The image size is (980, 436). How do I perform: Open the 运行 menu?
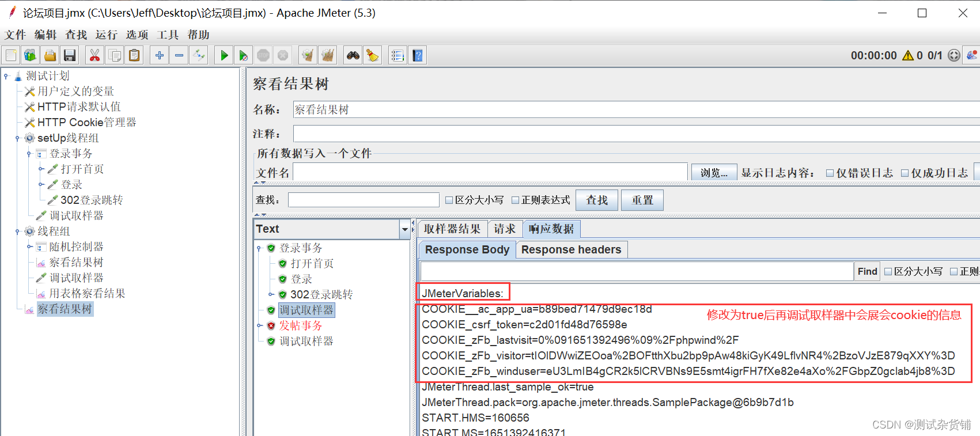(x=107, y=35)
